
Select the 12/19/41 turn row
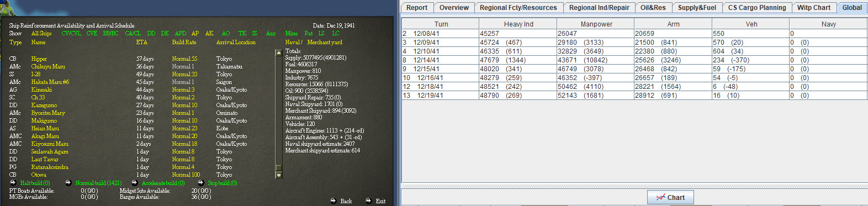click(634, 96)
